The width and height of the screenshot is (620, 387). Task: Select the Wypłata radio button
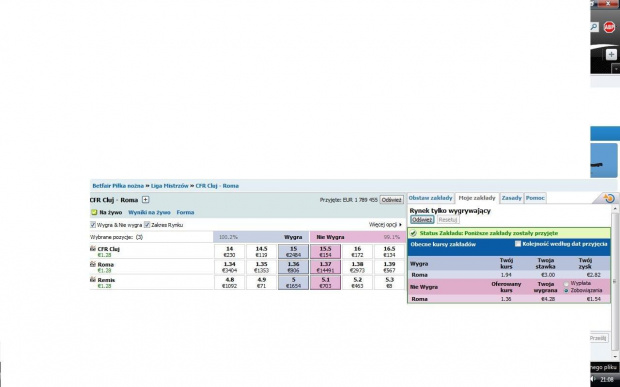(x=566, y=283)
